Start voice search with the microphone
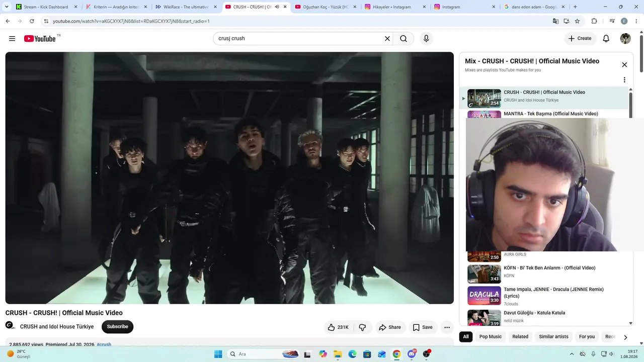This screenshot has width=644, height=362. (426, 39)
